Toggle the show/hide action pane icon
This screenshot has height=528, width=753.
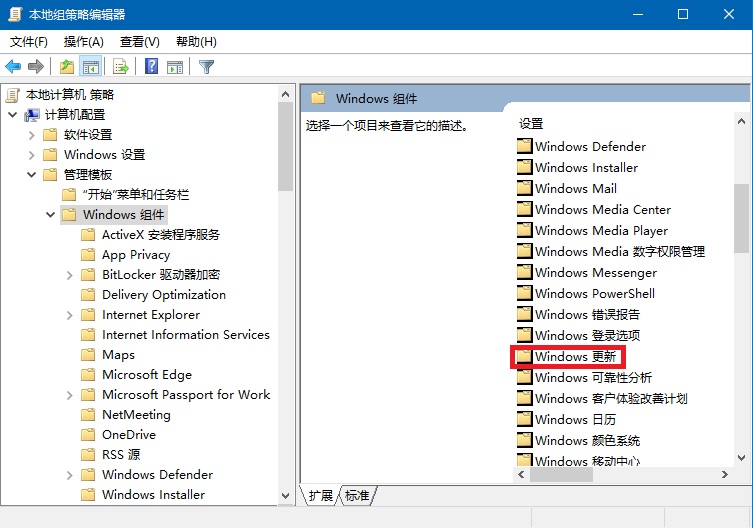175,67
